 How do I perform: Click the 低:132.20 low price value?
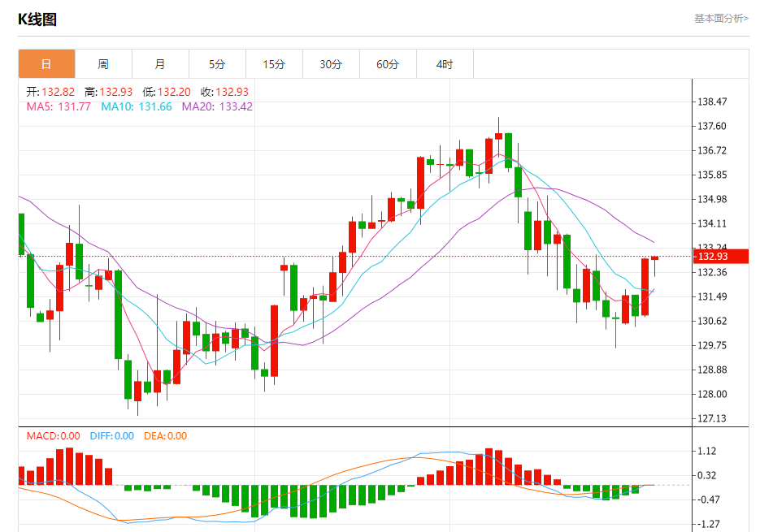[x=167, y=92]
